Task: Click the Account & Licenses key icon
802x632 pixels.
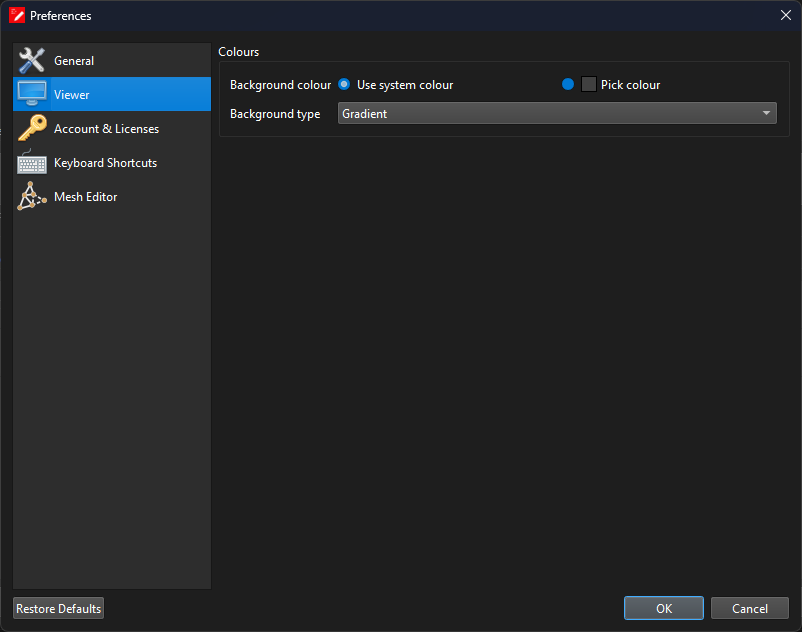Action: (32, 128)
